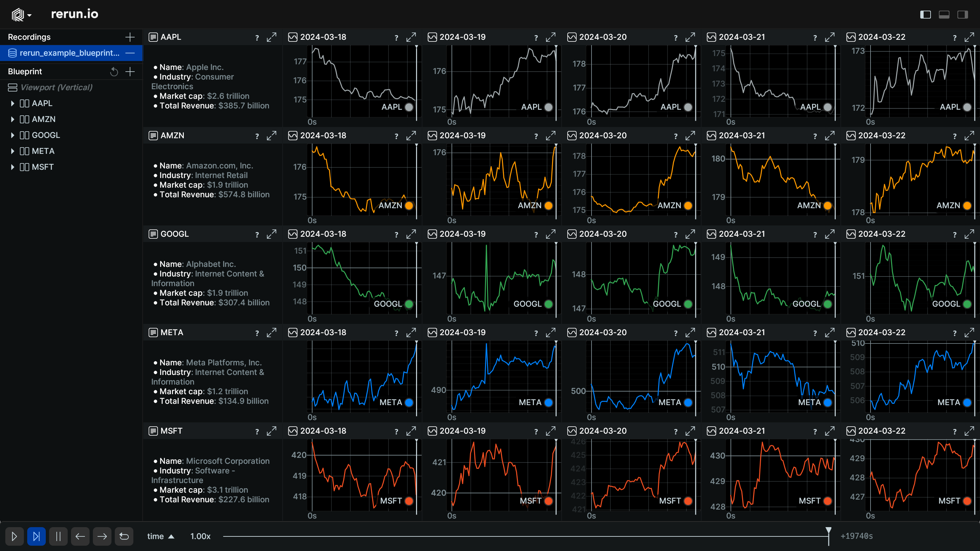Expand the AMZN tree item
The image size is (980, 551).
(x=13, y=119)
